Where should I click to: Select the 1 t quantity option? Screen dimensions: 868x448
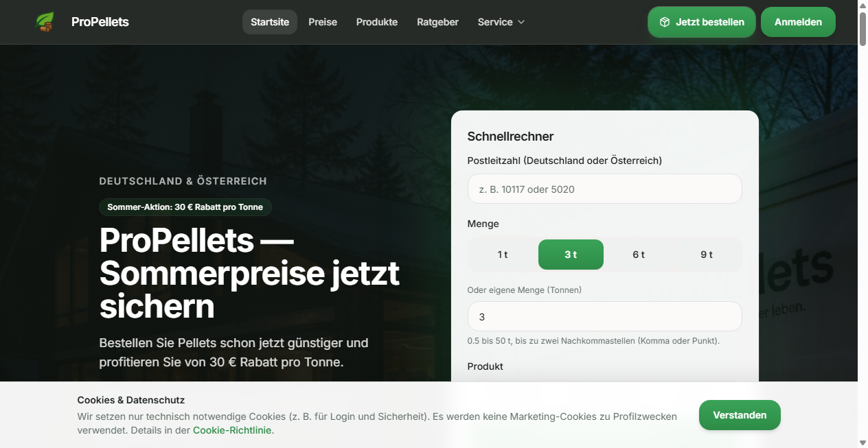tap(503, 255)
